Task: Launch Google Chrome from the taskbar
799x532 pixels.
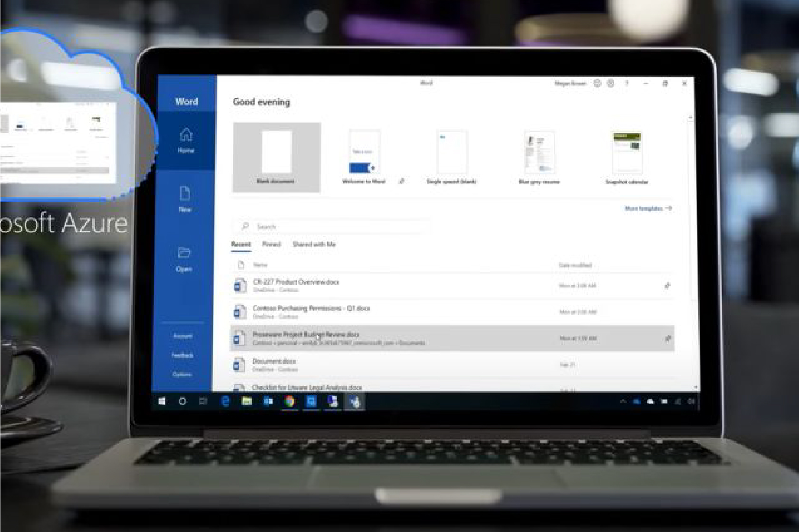Action: point(289,401)
